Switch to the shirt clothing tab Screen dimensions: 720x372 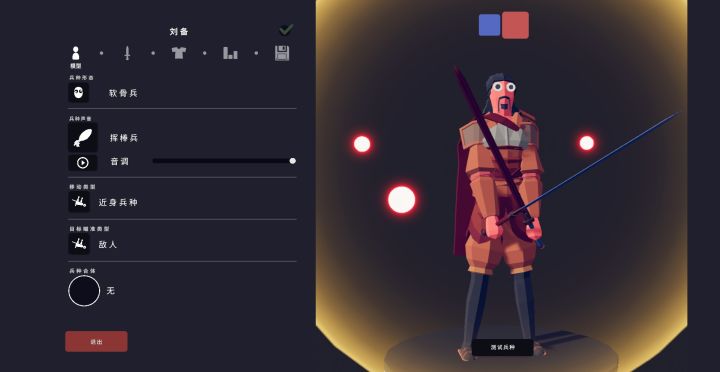coord(179,53)
